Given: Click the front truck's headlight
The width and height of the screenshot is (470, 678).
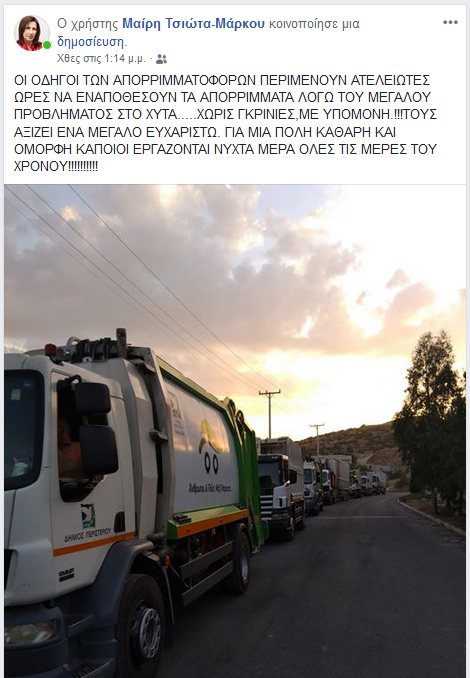Looking at the screenshot, I should coord(29,633).
